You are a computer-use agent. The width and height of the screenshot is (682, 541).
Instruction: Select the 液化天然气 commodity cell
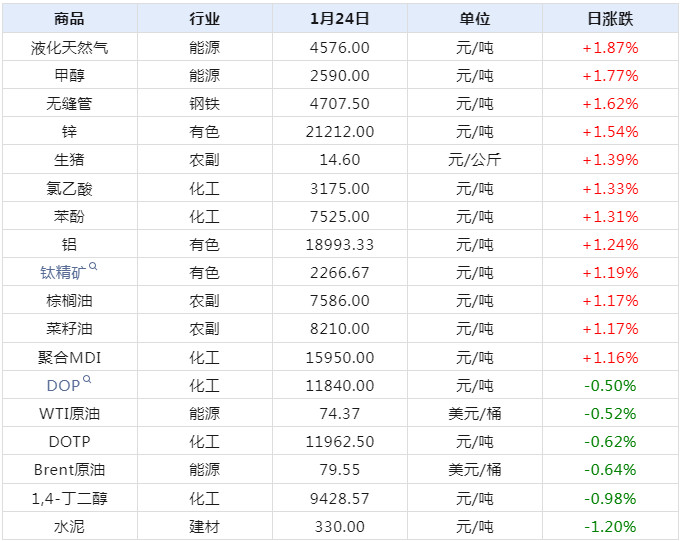point(69,47)
